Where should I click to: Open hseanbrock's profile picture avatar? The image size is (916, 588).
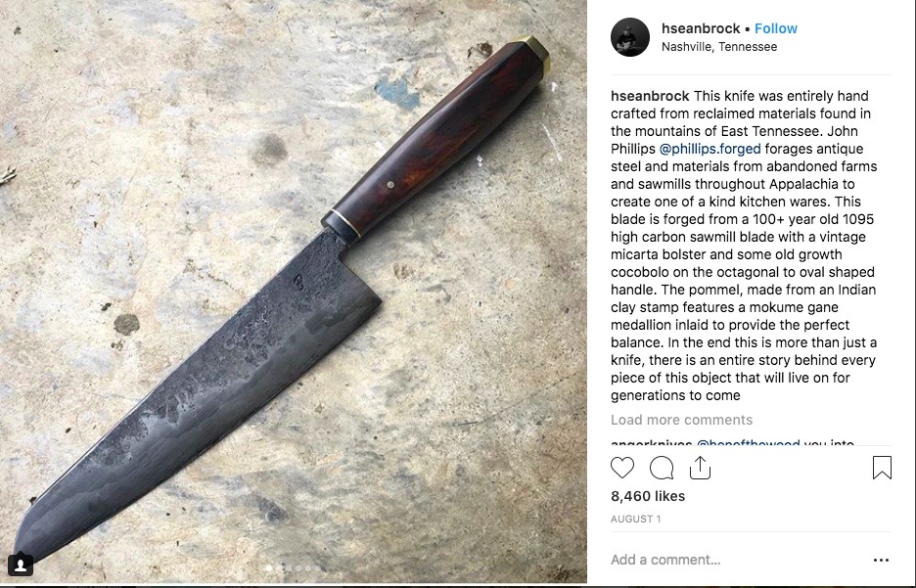pyautogui.click(x=630, y=37)
